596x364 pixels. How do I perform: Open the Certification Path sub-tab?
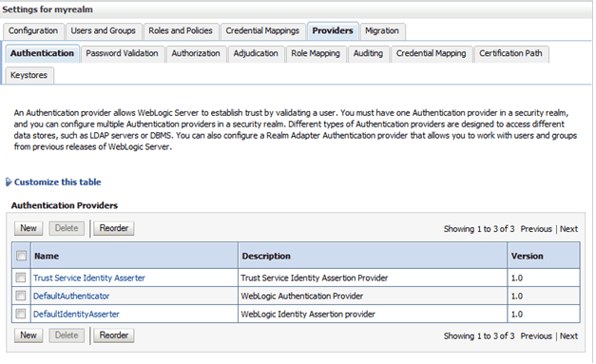[510, 53]
